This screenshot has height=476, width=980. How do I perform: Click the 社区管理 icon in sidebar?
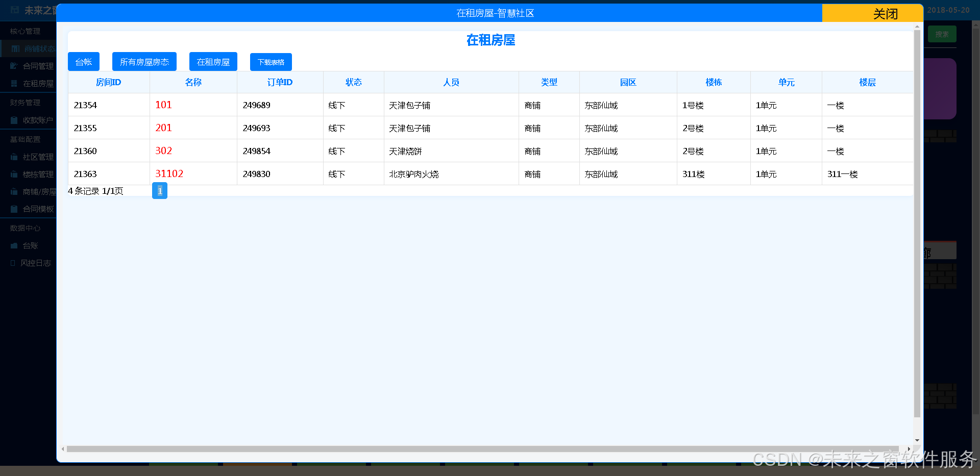point(14,157)
